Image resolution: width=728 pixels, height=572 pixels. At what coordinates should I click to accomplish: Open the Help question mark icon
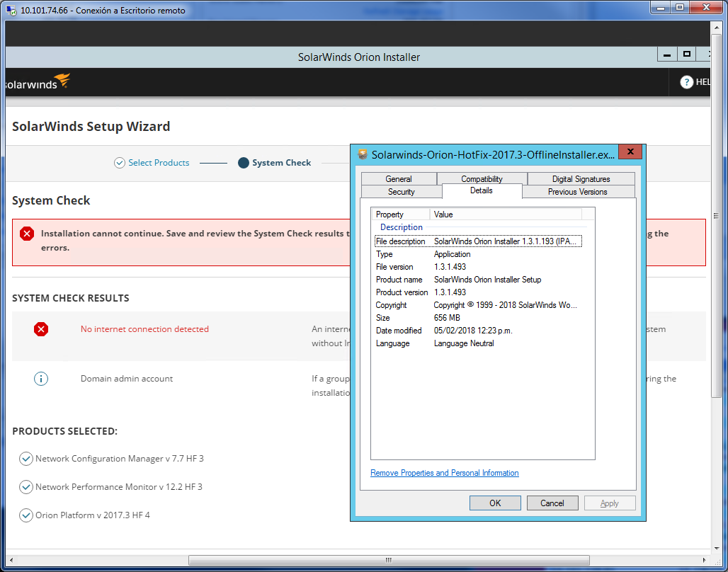pos(686,82)
